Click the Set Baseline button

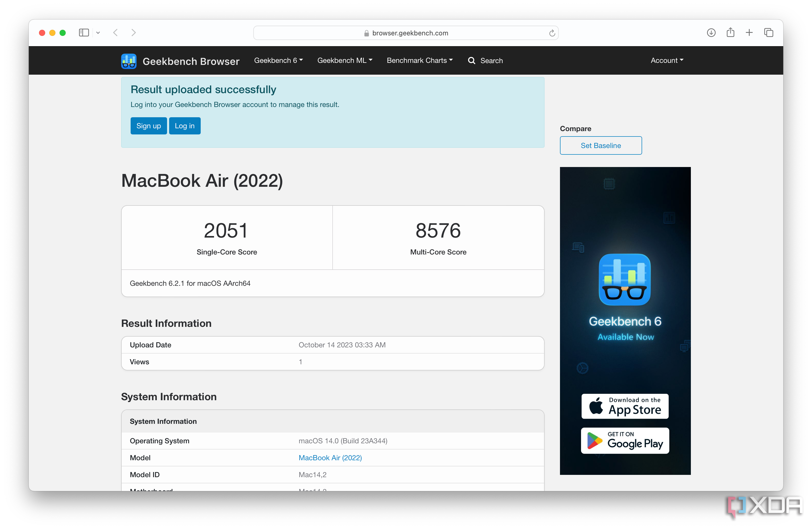[x=601, y=146]
